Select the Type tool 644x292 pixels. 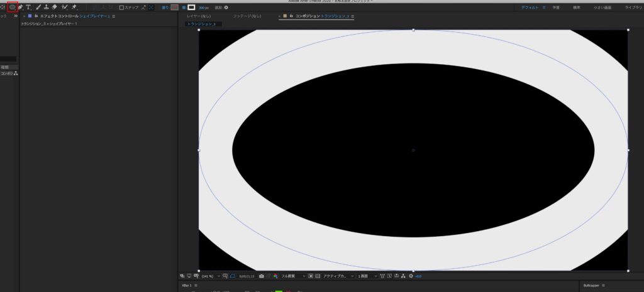coord(28,7)
